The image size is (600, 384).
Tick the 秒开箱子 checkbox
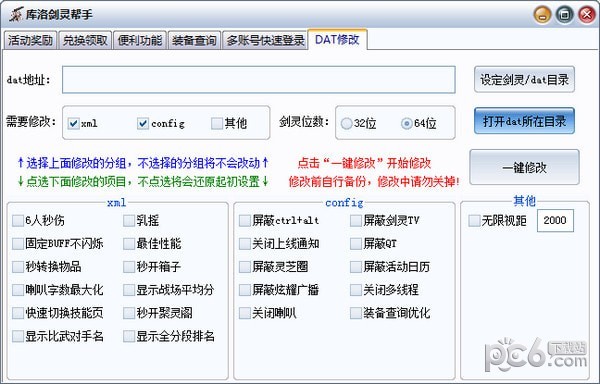[129, 267]
